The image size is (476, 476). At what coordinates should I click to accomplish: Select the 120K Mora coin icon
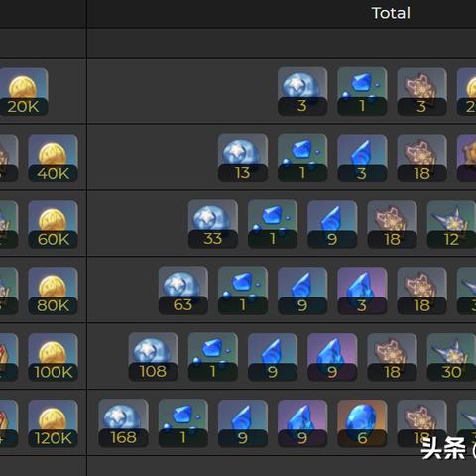coord(53,423)
